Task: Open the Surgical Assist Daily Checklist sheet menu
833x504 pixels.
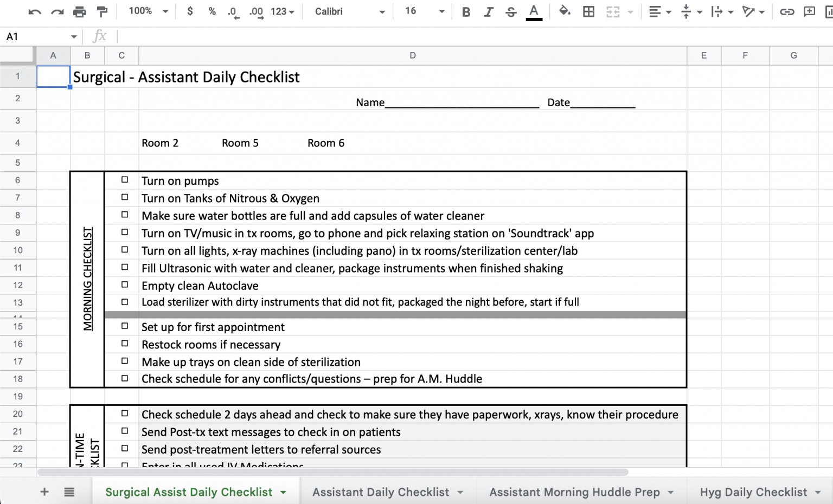Action: click(283, 492)
